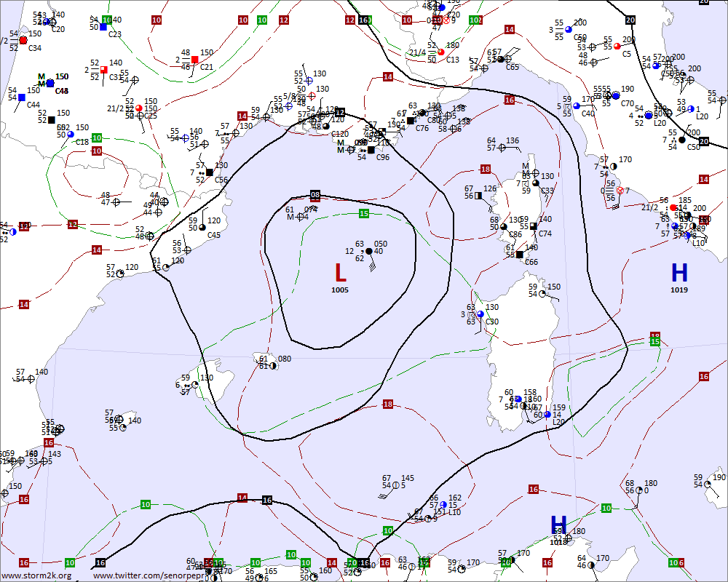The width and height of the screenshot is (728, 582).
Task: Click the blue H labeled 1018
Action: coord(558,525)
